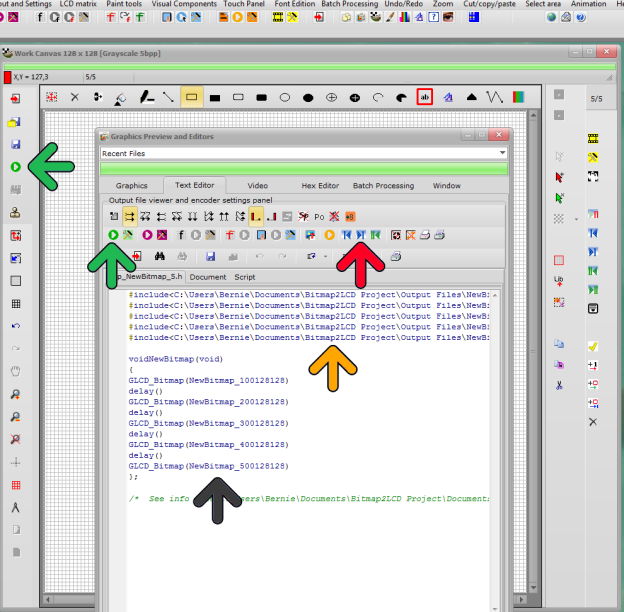Pick the text 'ab' insertion tool
This screenshot has height=612, width=624.
pos(425,97)
